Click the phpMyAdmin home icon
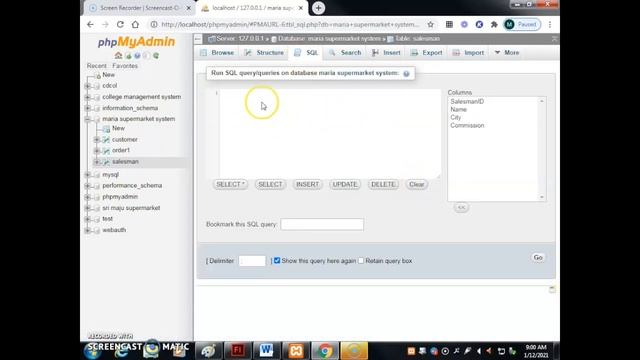Viewport: 640px width, 360px height. point(118,56)
